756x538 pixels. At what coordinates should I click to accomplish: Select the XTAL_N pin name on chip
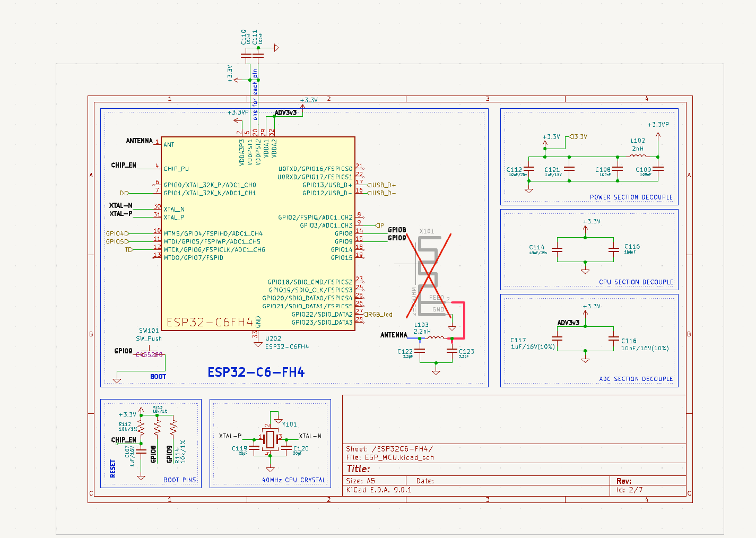pos(174,210)
